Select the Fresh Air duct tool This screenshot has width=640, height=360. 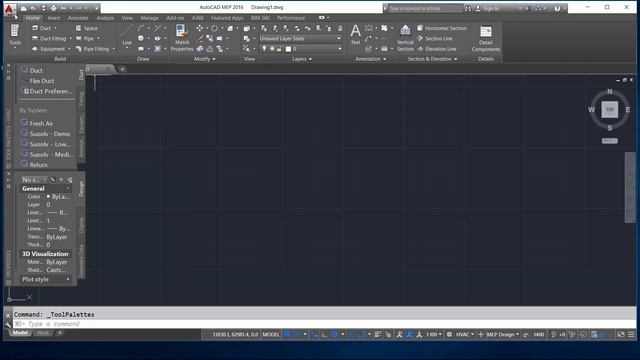37,123
